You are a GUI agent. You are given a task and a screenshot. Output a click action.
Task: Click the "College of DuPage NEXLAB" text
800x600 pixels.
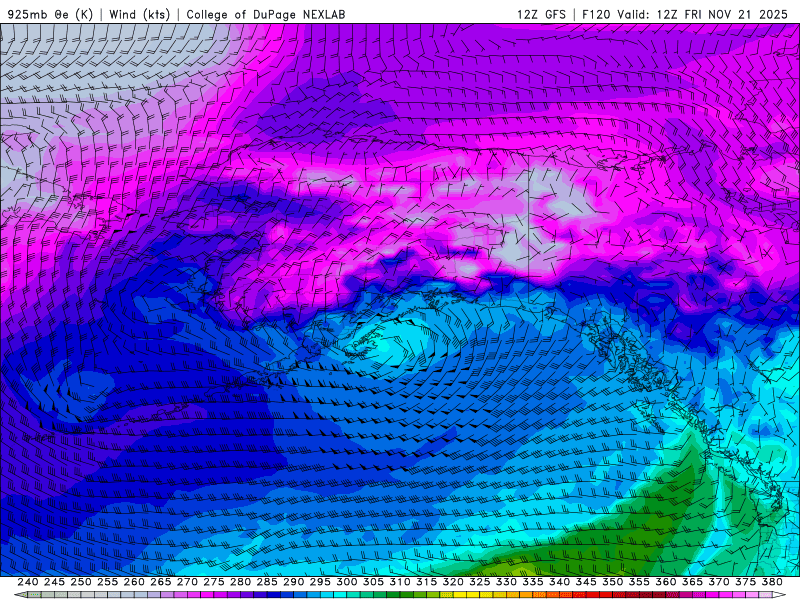coord(266,14)
